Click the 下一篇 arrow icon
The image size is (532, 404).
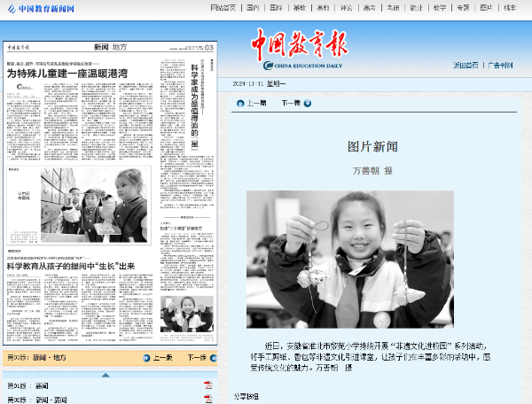(x=308, y=104)
